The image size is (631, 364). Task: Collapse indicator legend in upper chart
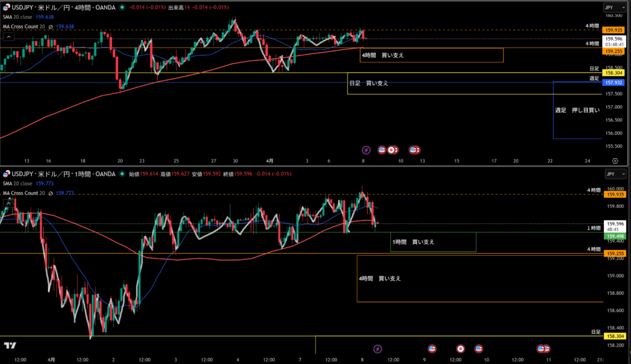click(x=7, y=37)
